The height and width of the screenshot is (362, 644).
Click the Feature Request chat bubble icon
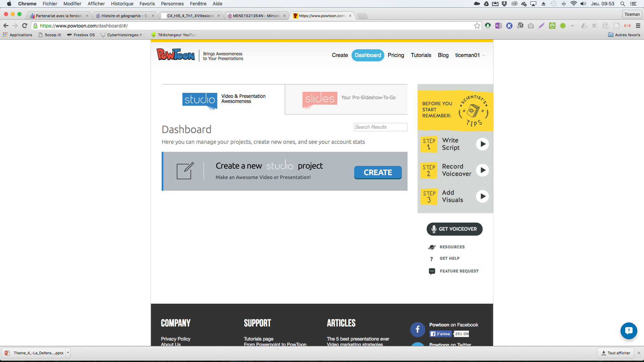point(432,271)
